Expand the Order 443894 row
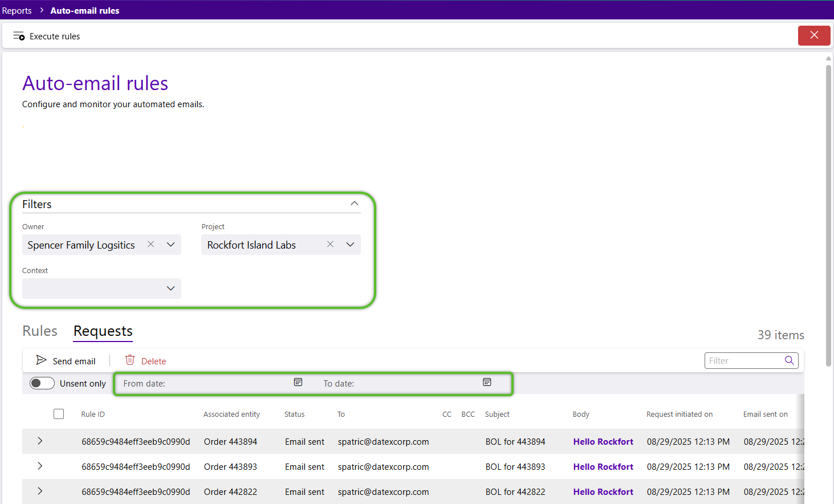The width and height of the screenshot is (834, 504). (x=40, y=441)
